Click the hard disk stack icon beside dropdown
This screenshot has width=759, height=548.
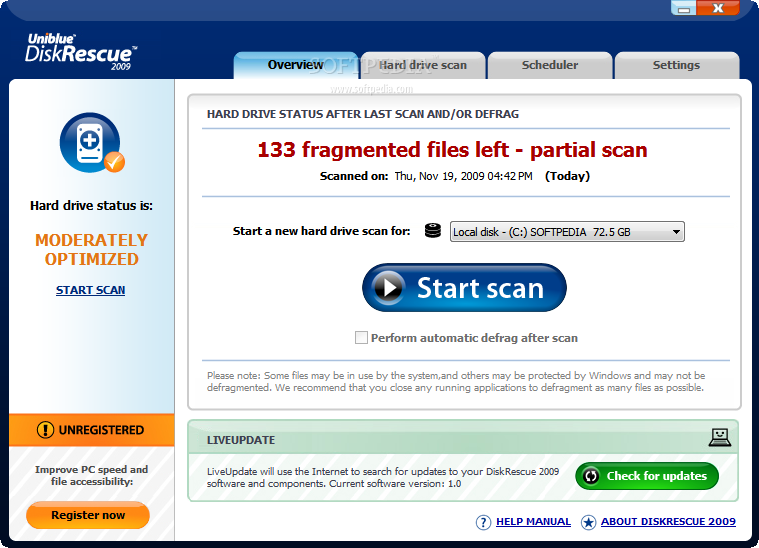coord(433,230)
